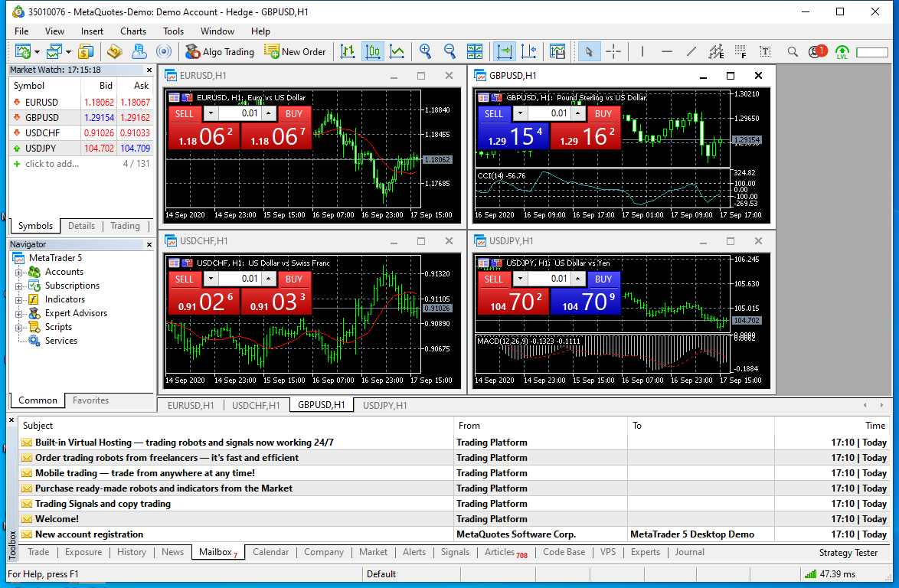Toggle one-click trading panel on GBPUSD chart
Screen dimensions: 899x588
483,97
